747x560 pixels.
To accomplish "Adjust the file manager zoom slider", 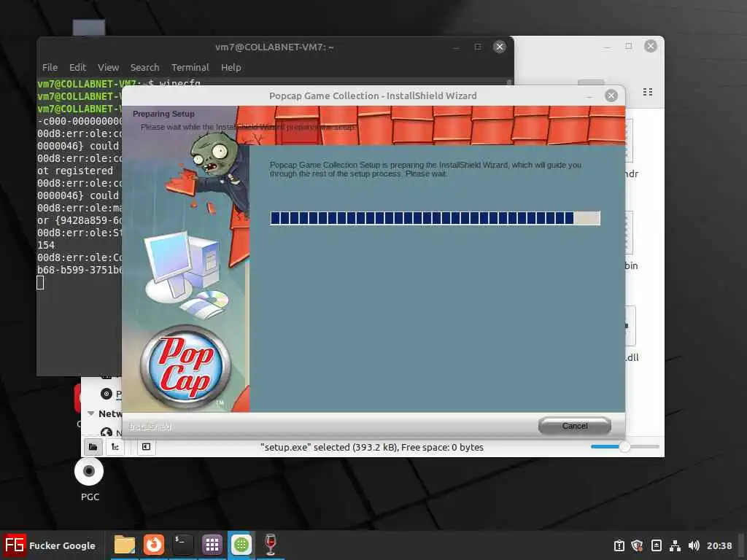I will pos(624,447).
